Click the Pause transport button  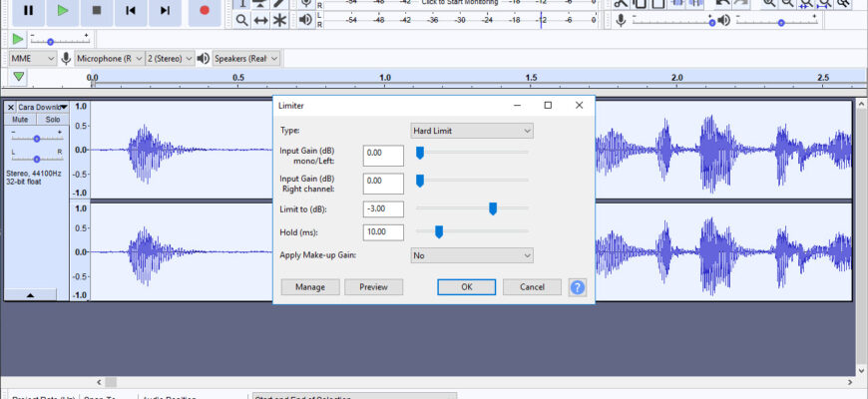point(28,11)
